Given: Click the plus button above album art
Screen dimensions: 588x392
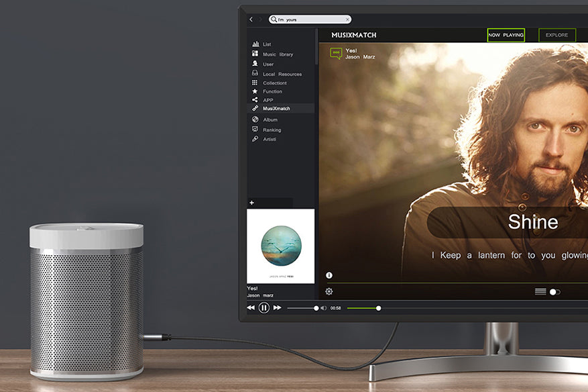Looking at the screenshot, I should coord(252,203).
